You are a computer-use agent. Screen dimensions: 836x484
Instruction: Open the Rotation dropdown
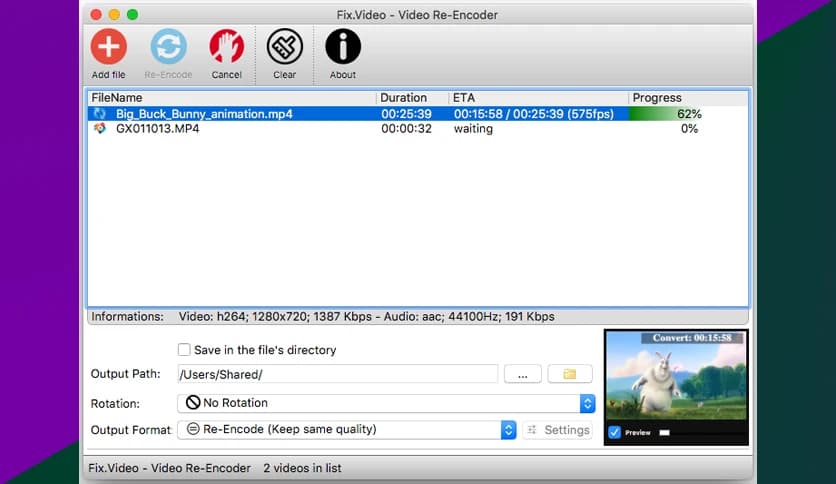click(x=386, y=404)
